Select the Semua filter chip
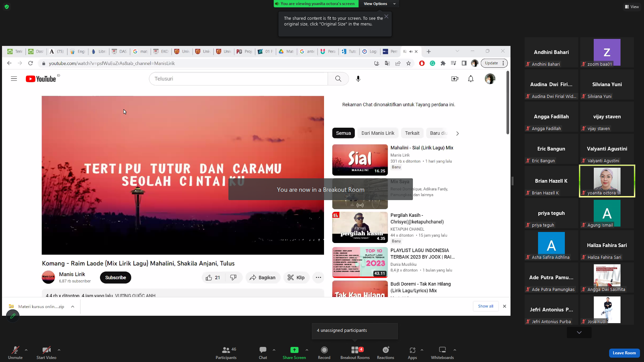Viewport: 644px width, 362px height. pos(343,133)
